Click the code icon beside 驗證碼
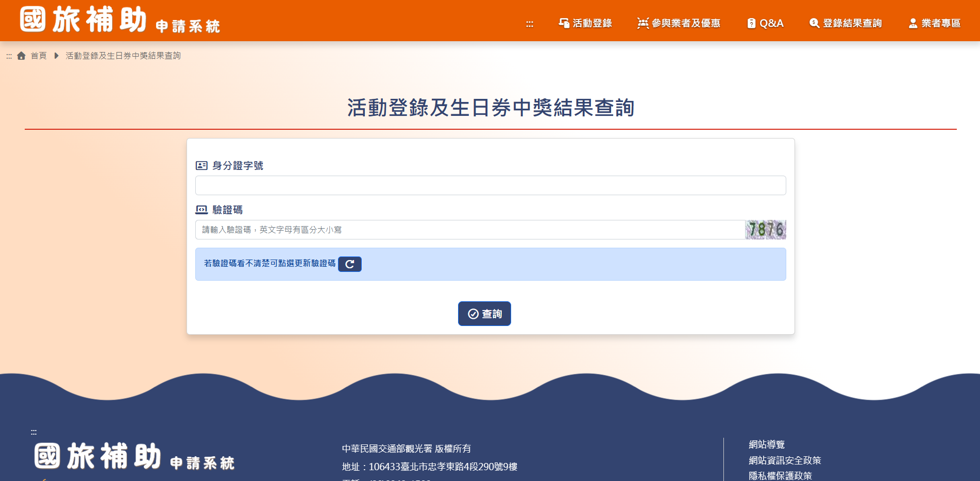The image size is (980, 481). (201, 210)
